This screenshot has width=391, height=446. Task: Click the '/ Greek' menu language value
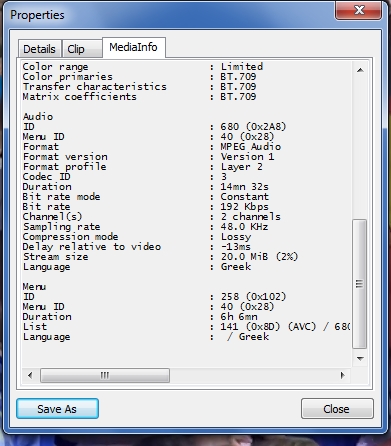pyautogui.click(x=248, y=337)
